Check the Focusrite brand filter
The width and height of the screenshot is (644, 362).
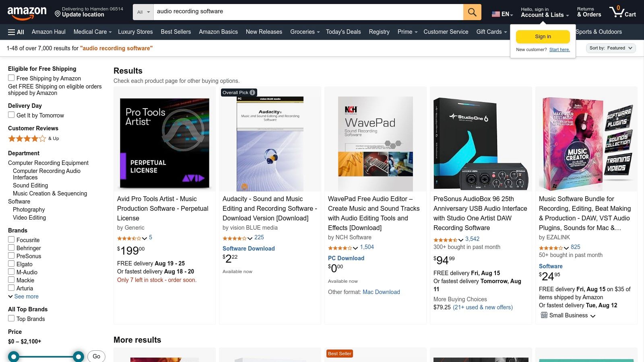point(11,240)
